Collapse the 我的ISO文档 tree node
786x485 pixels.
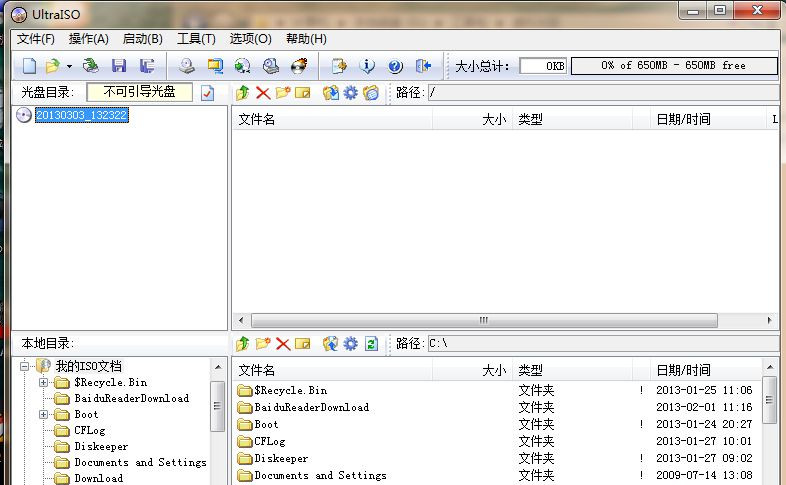pos(24,366)
